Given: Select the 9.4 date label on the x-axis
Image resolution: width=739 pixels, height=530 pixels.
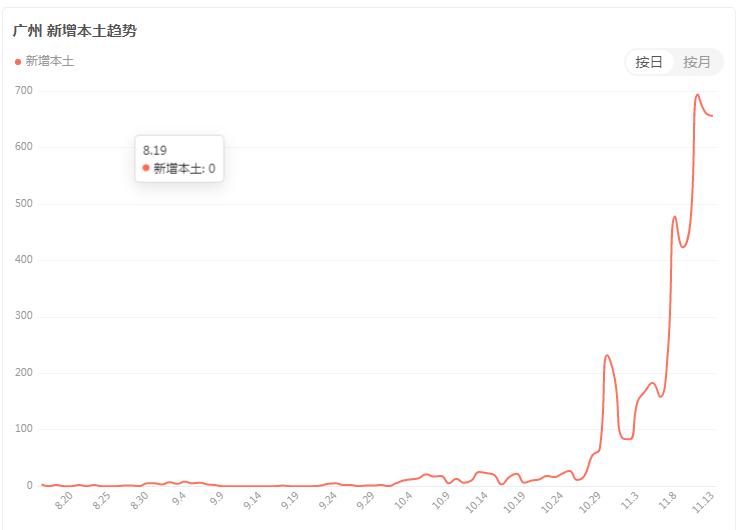Looking at the screenshot, I should click(179, 498).
